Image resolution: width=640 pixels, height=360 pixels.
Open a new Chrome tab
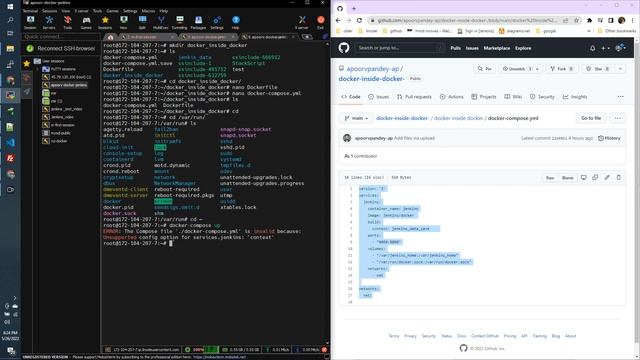tap(354, 8)
